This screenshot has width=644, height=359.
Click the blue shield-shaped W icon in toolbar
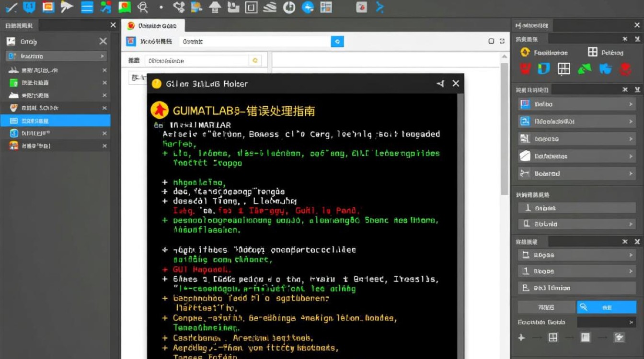pos(29,7)
